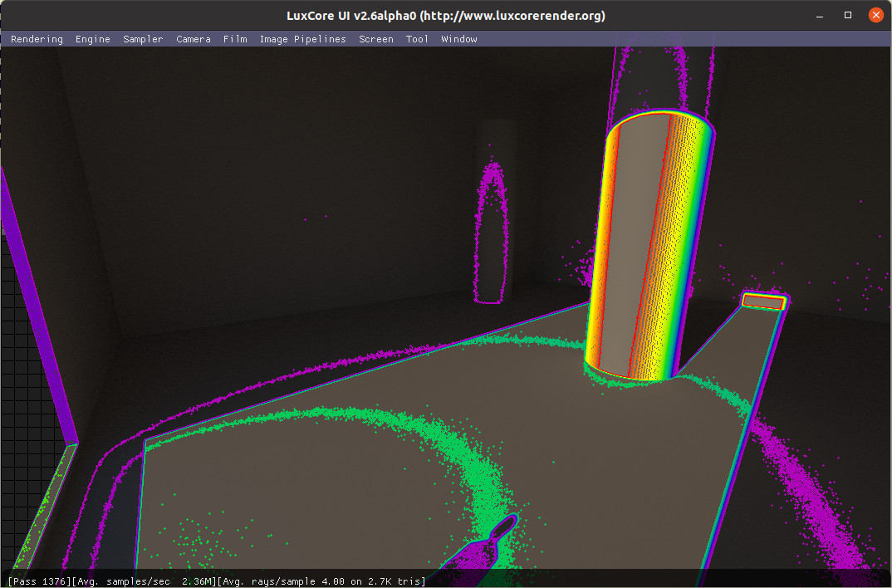Click the pass and samples status bar
The image size is (892, 588).
218,581
